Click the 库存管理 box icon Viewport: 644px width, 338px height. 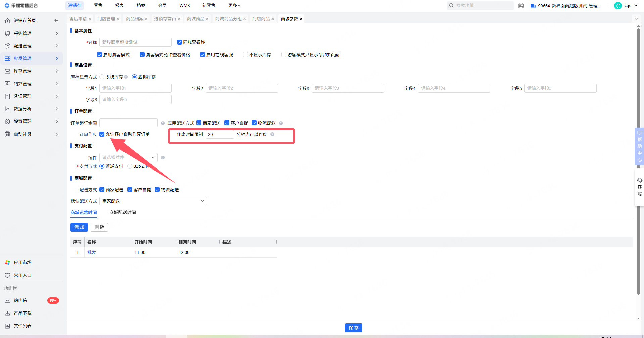pyautogui.click(x=7, y=71)
